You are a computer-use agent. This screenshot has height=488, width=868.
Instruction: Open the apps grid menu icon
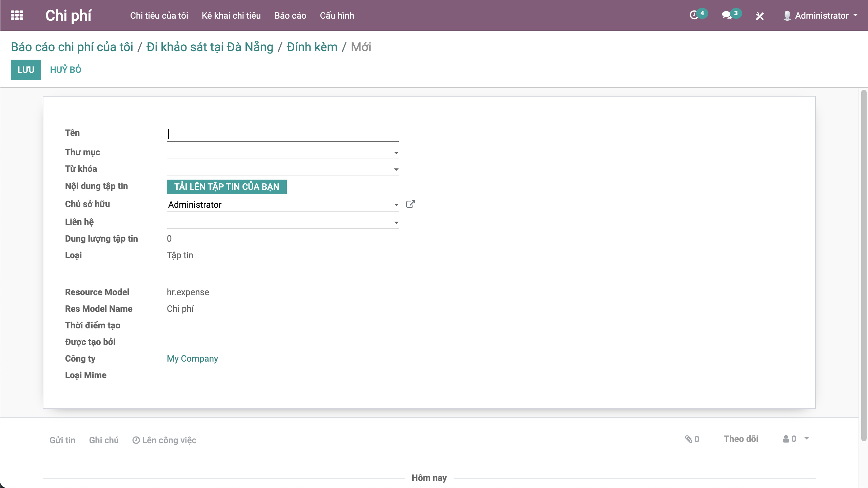point(17,15)
